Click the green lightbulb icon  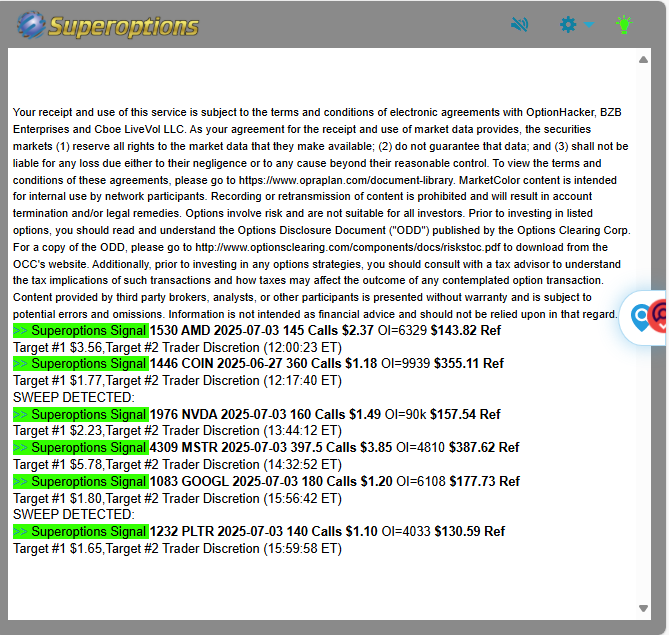[625, 25]
